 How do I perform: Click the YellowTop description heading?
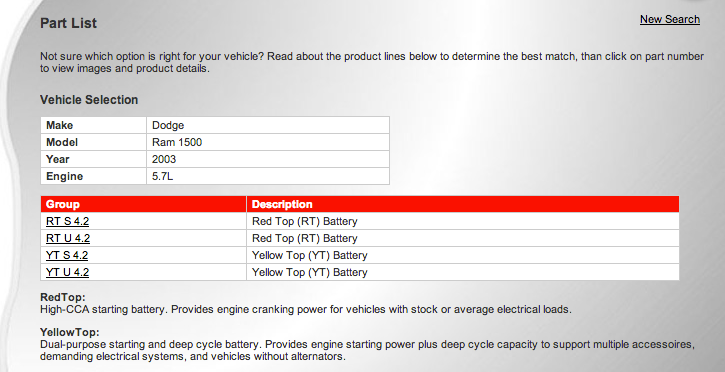(70, 332)
